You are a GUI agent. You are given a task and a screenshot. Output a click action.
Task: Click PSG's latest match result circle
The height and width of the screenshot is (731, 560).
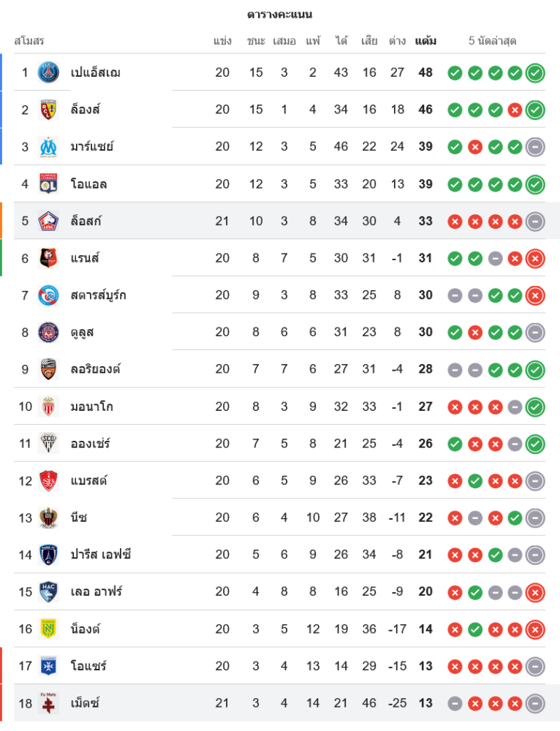click(535, 72)
